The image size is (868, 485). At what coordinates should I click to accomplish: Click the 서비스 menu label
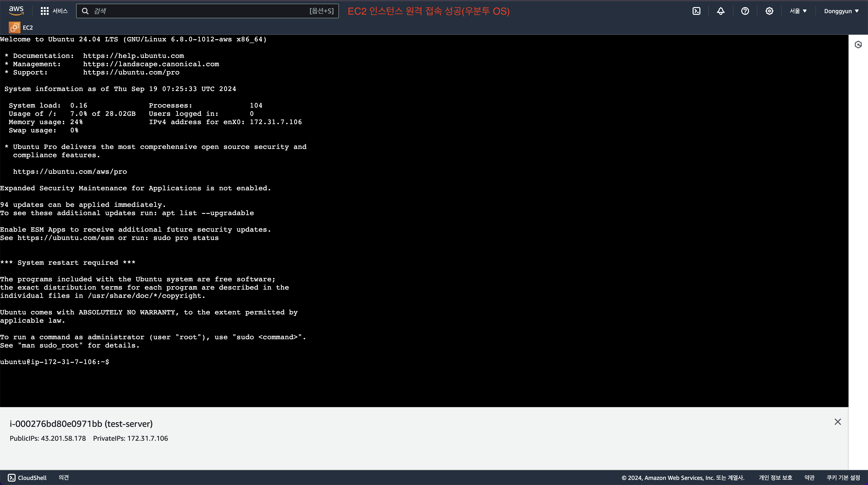pos(60,11)
